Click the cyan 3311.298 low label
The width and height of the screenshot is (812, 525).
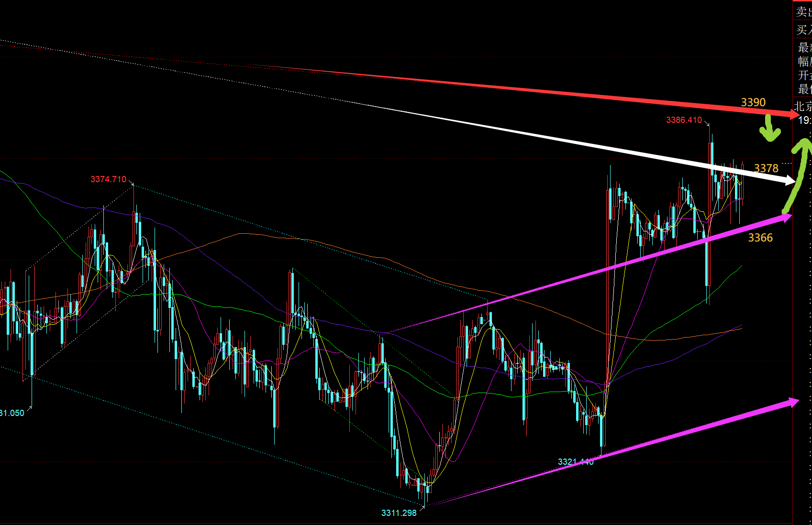coord(399,513)
